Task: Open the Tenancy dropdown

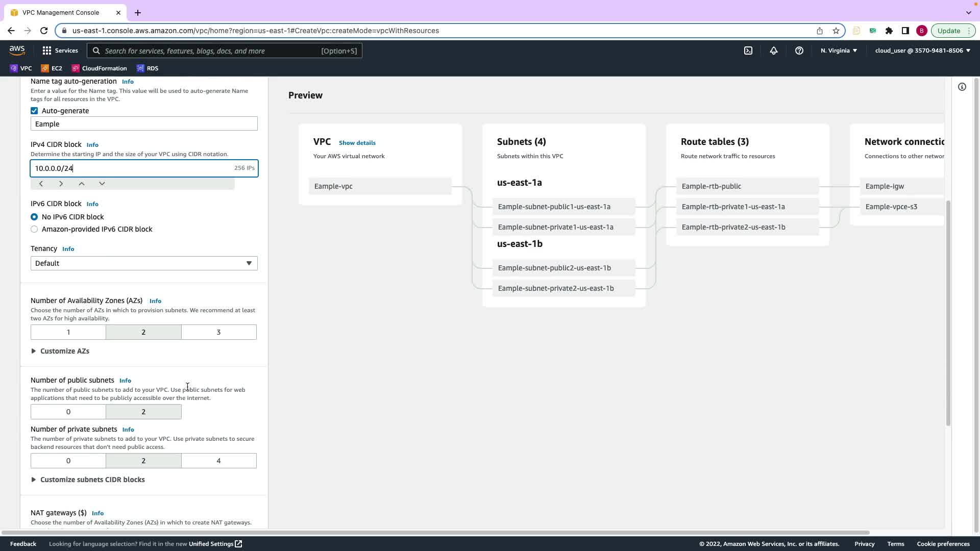Action: point(144,263)
